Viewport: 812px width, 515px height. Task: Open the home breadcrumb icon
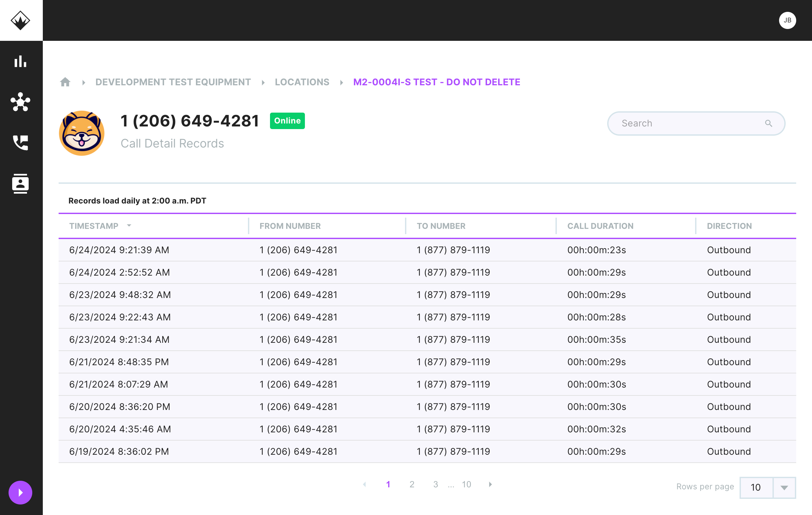click(66, 82)
